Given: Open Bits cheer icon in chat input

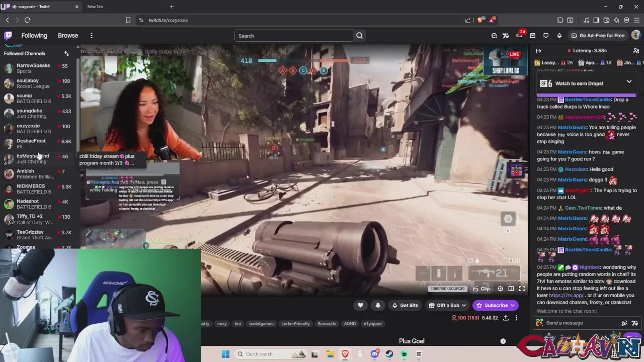Looking at the screenshot, I should [x=624, y=323].
